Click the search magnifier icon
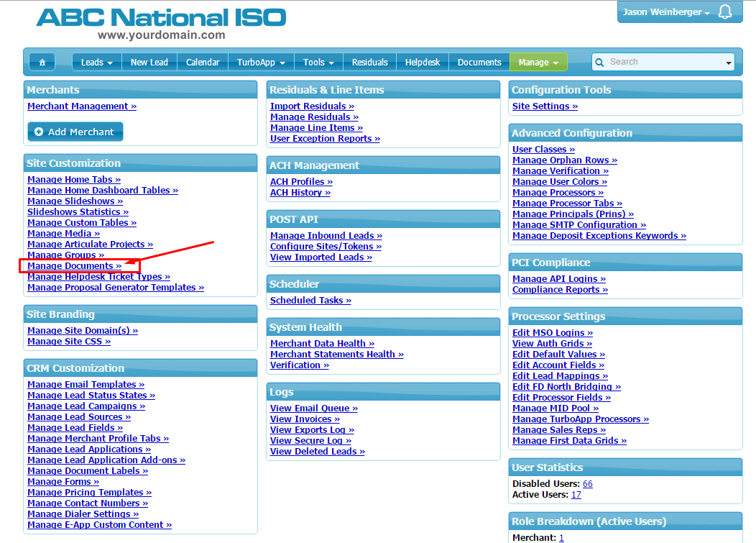The width and height of the screenshot is (756, 543). point(599,63)
